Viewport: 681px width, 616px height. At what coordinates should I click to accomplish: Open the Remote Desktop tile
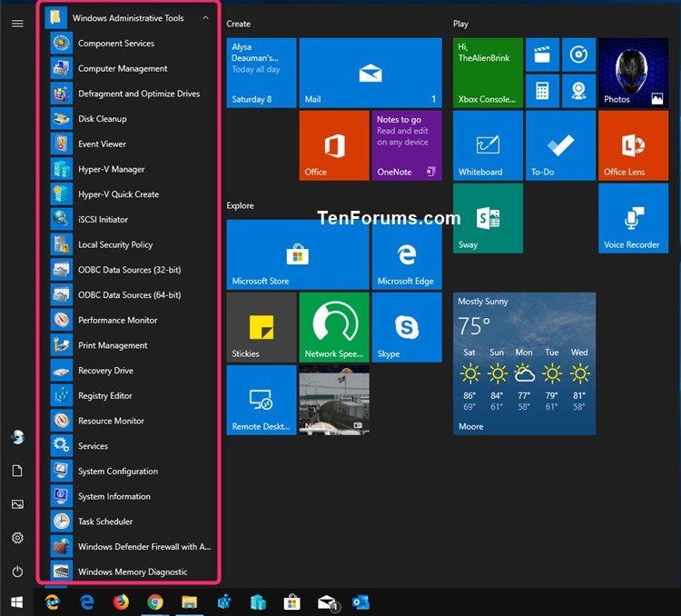pyautogui.click(x=262, y=400)
